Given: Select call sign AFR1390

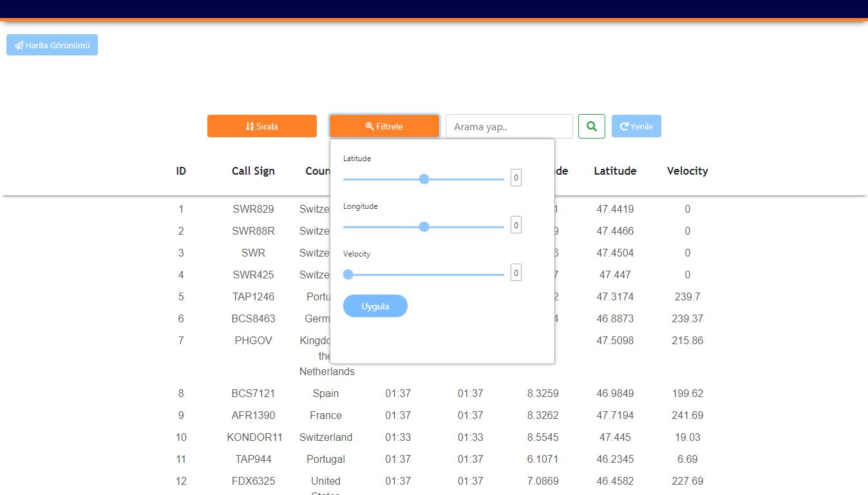Looking at the screenshot, I should (253, 415).
